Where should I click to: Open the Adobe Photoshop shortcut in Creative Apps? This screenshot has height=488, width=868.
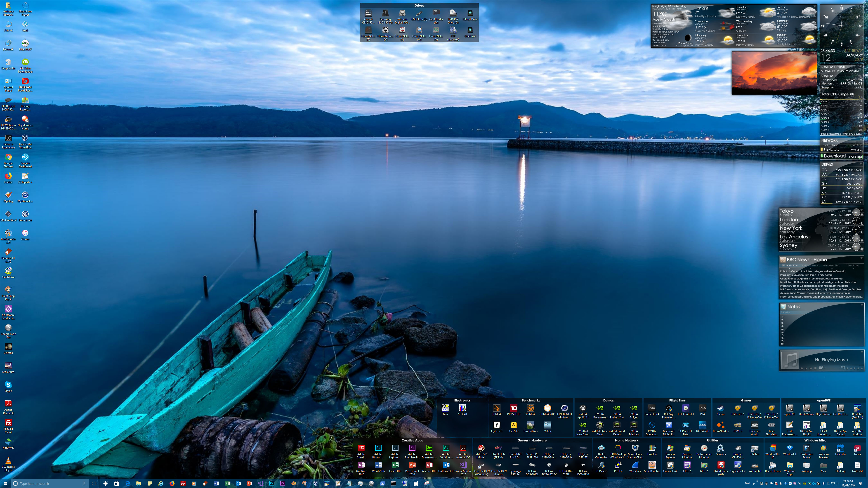pos(378,448)
